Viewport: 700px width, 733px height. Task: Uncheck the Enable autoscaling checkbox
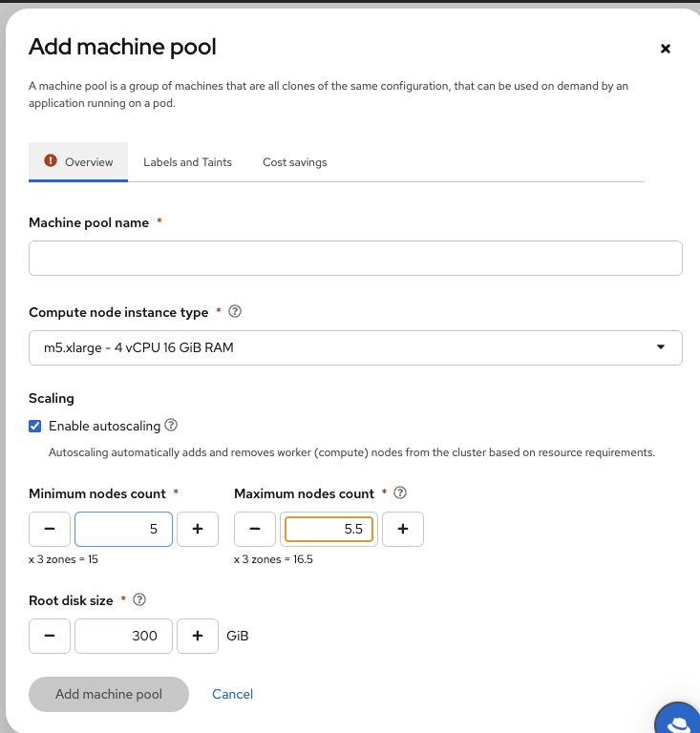pyautogui.click(x=35, y=427)
